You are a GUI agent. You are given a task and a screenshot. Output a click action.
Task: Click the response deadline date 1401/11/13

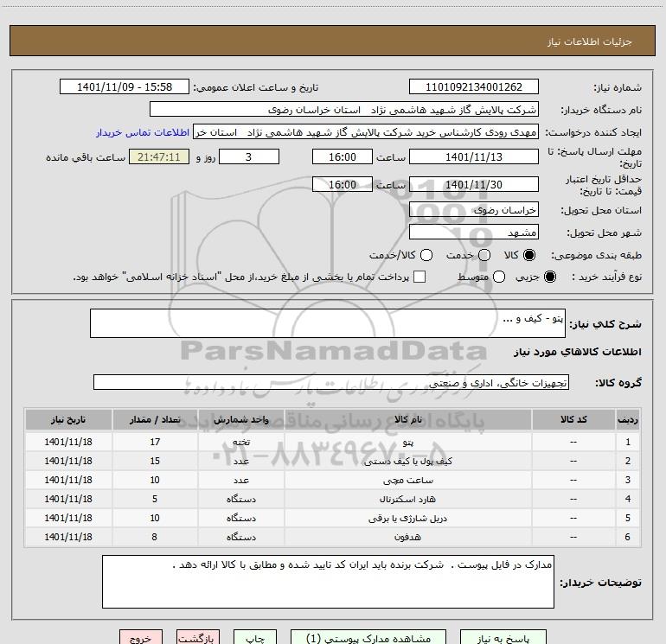pos(474,156)
